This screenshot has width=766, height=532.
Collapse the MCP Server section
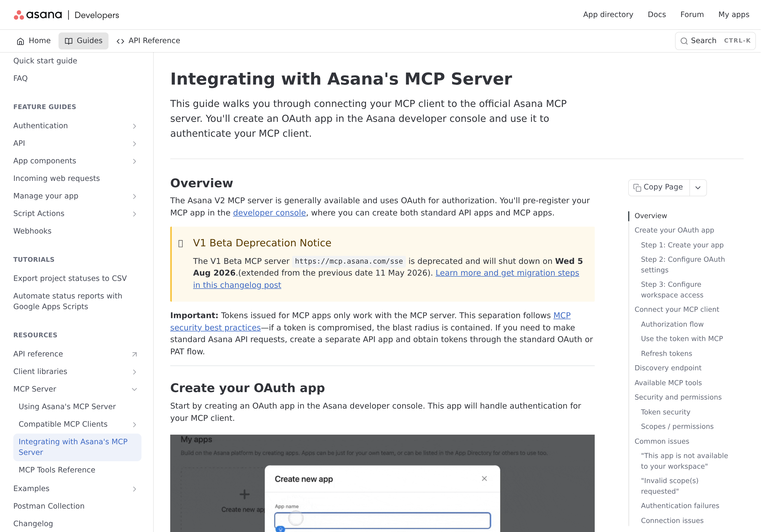[134, 389]
